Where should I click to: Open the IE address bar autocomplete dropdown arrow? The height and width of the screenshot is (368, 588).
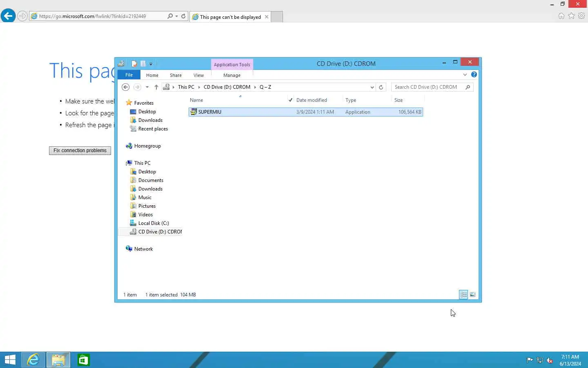(176, 16)
